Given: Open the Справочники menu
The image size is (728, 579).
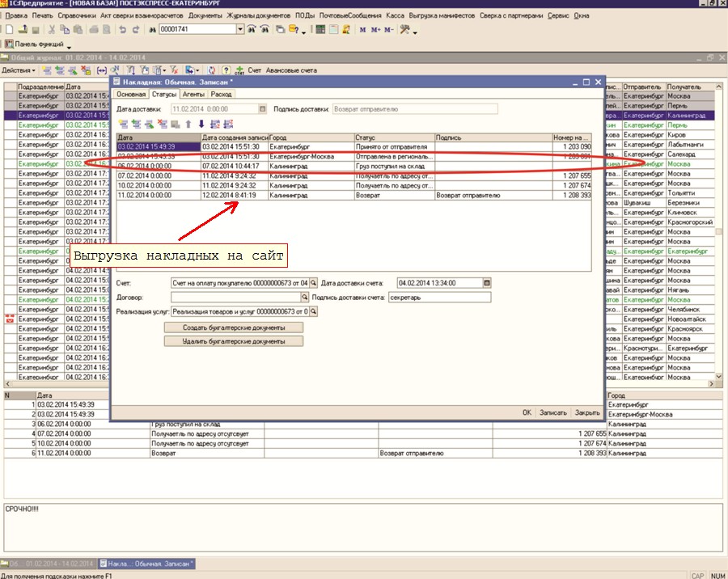Looking at the screenshot, I should [x=77, y=15].
